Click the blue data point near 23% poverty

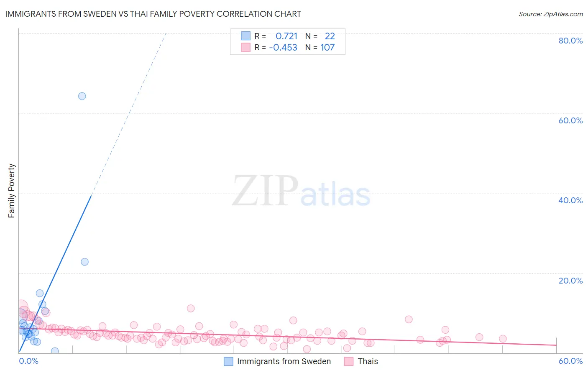(84, 262)
